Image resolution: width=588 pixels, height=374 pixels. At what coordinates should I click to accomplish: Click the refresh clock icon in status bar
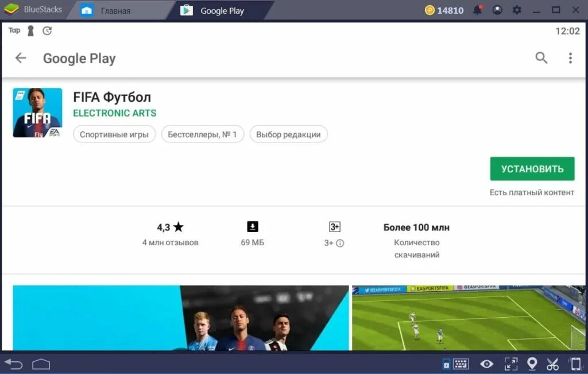tap(47, 31)
